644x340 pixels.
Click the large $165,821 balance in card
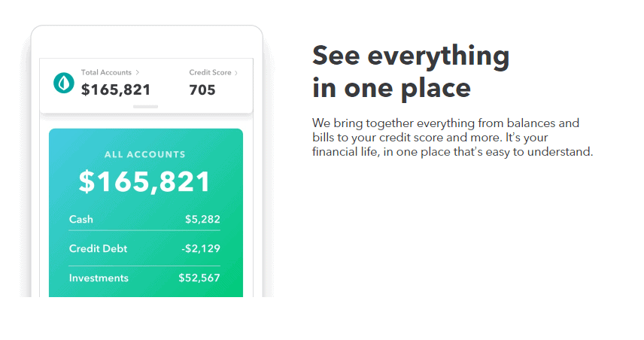point(144,181)
